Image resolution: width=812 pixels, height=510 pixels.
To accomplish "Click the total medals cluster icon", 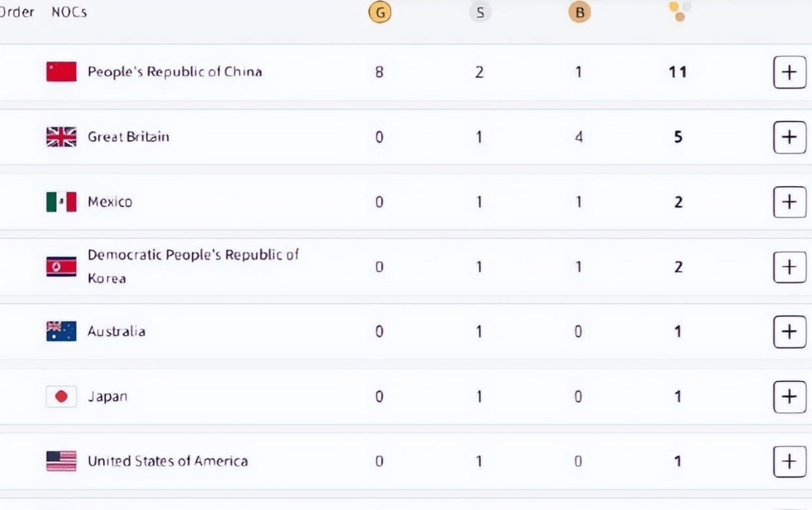I will [680, 11].
